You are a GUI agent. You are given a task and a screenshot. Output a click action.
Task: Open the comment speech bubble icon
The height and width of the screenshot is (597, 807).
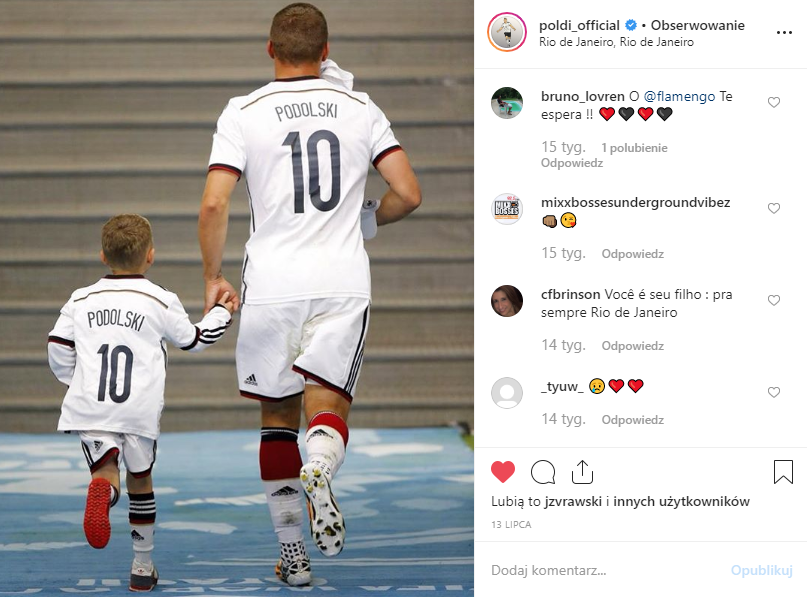[542, 472]
